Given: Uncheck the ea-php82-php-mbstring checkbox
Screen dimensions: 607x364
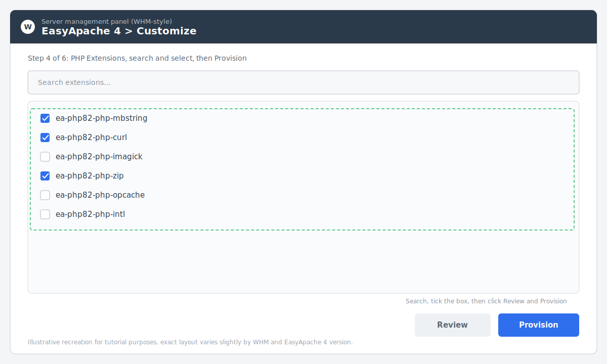Looking at the screenshot, I should tap(45, 118).
